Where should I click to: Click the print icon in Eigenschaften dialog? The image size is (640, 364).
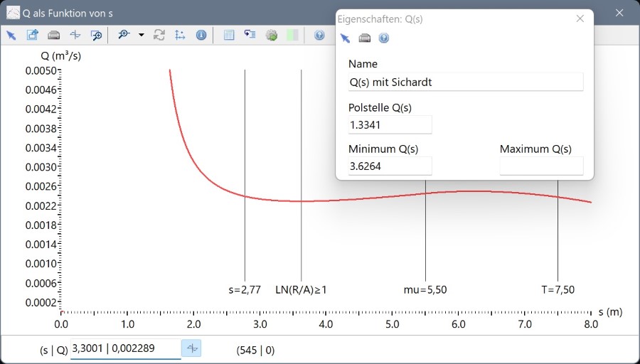pyautogui.click(x=364, y=38)
